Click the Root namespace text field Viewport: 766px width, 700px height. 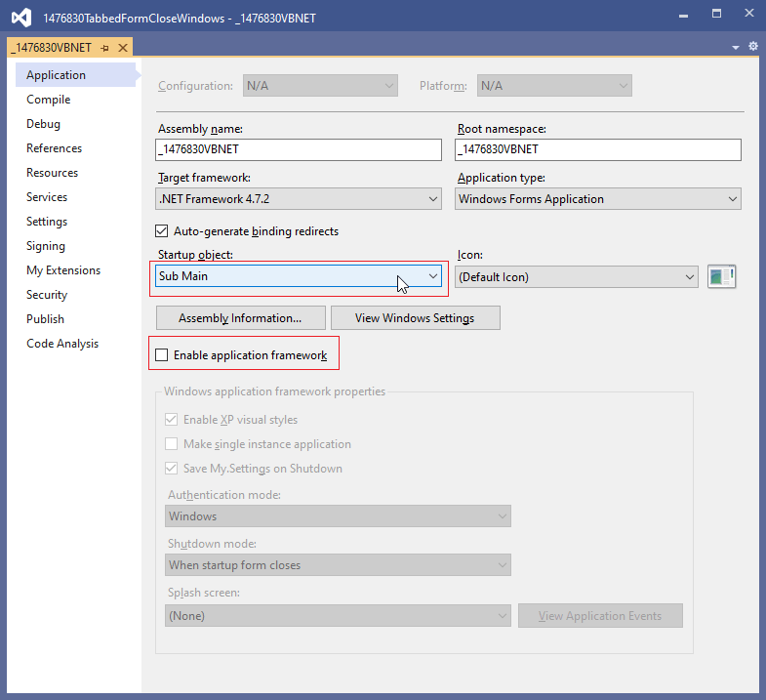(598, 149)
